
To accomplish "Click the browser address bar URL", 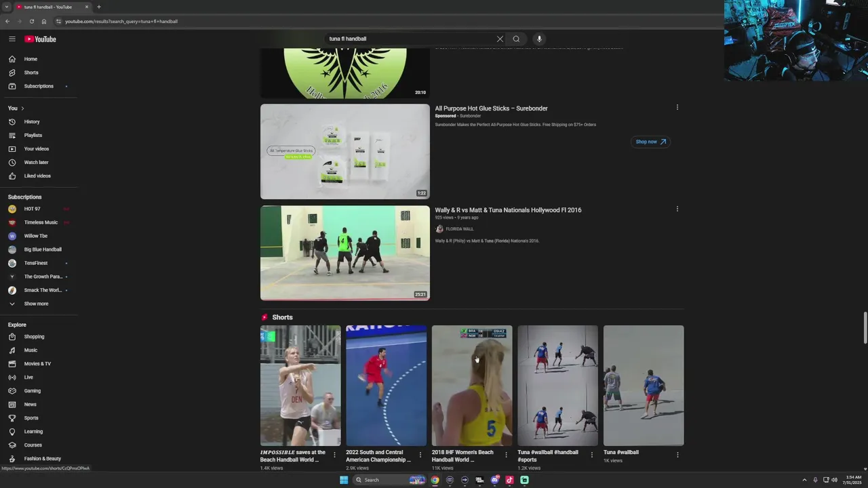I will [x=121, y=21].
